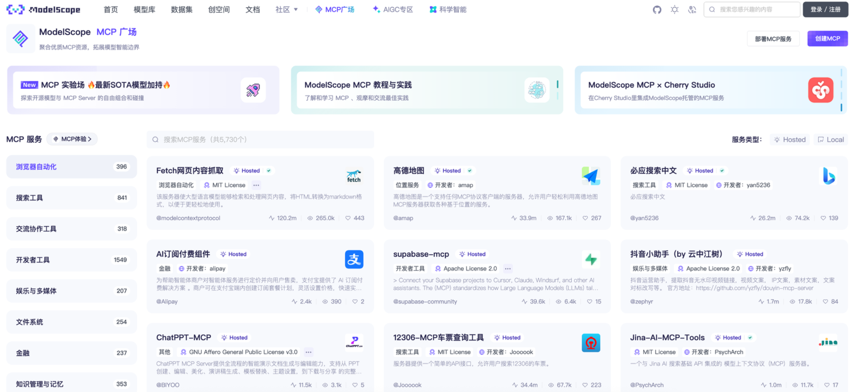Click verified check badge on Fetch card
The width and height of the screenshot is (868, 392).
(x=269, y=171)
